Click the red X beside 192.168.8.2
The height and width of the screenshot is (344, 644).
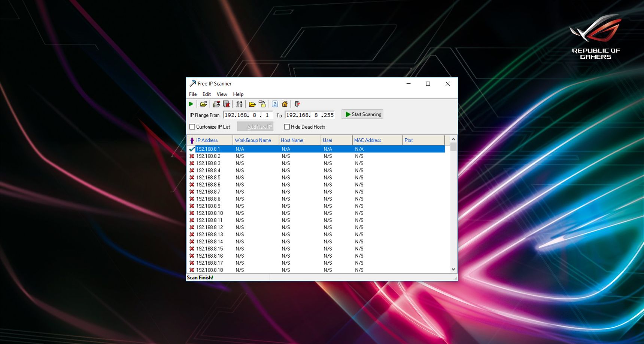click(x=192, y=156)
